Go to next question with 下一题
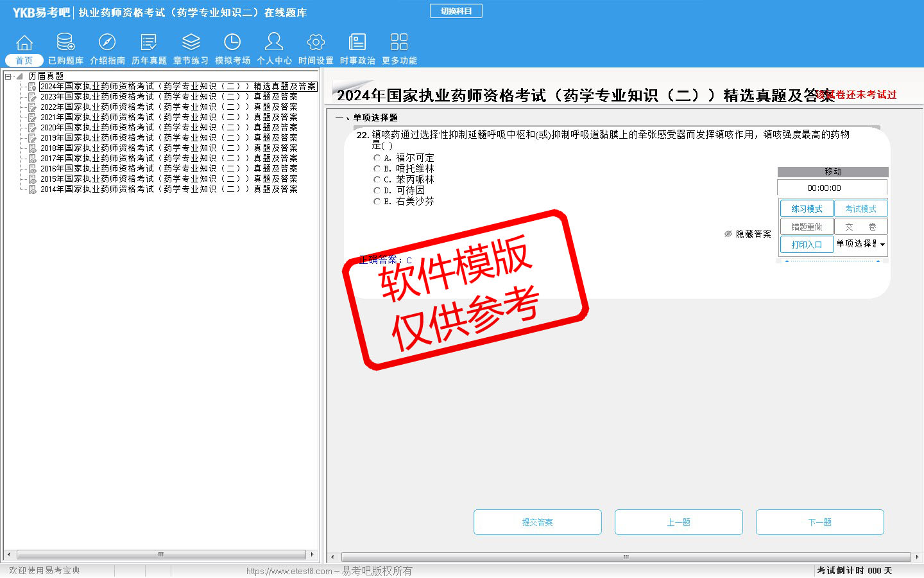Image resolution: width=924 pixels, height=578 pixels. (x=819, y=522)
